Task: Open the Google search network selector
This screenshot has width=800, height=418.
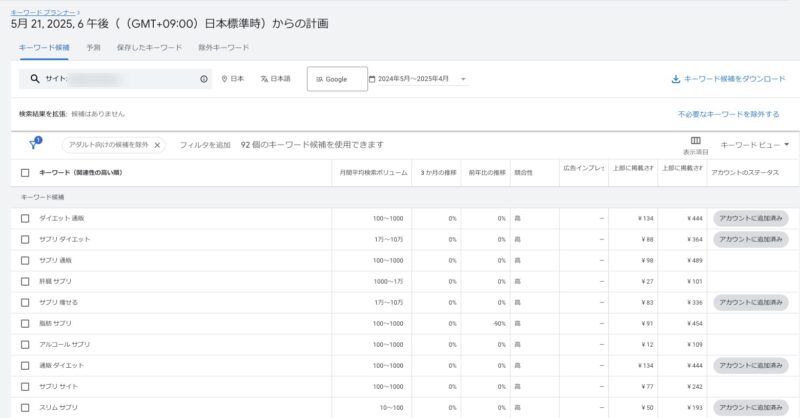Action: pos(337,79)
